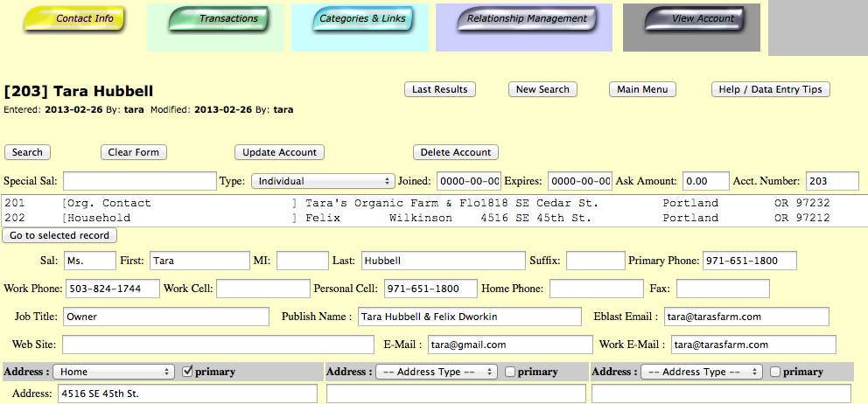This screenshot has width=868, height=404.
Task: Click the Delete Account button
Action: point(455,152)
